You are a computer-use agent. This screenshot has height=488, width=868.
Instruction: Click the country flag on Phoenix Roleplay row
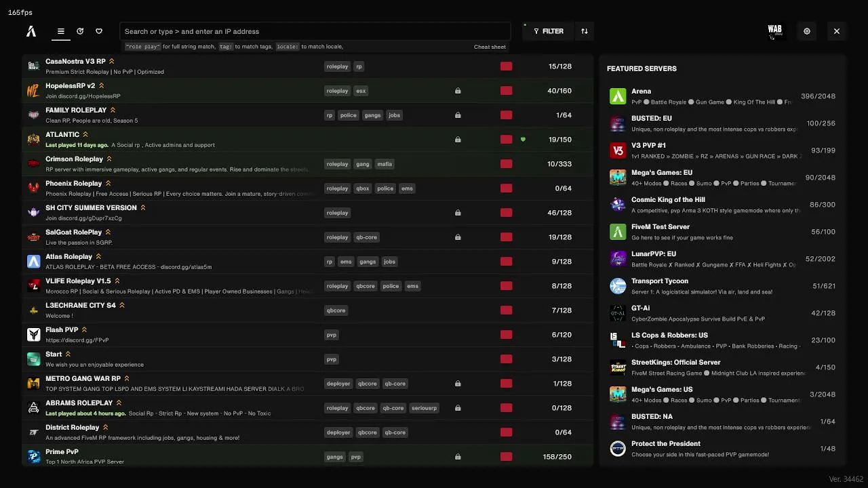point(507,188)
